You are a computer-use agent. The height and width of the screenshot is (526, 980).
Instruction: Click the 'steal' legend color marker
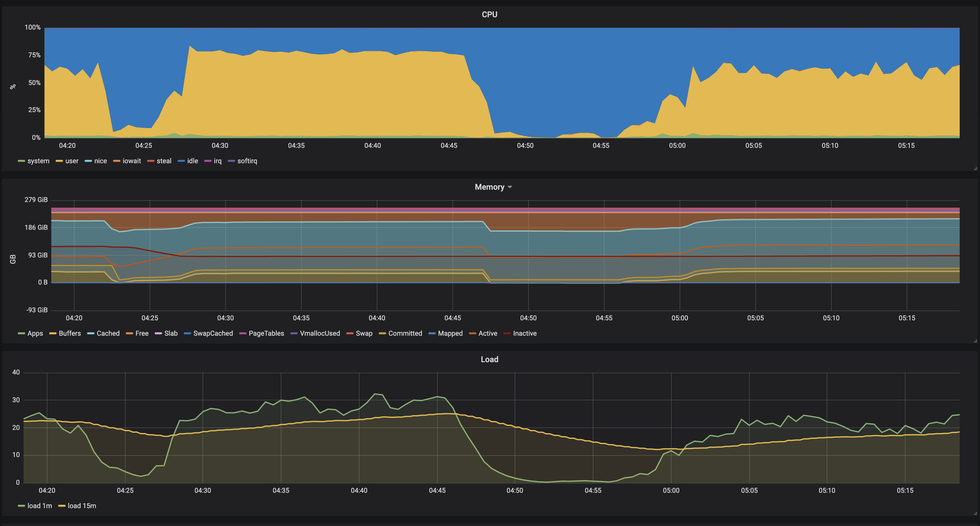pos(151,161)
